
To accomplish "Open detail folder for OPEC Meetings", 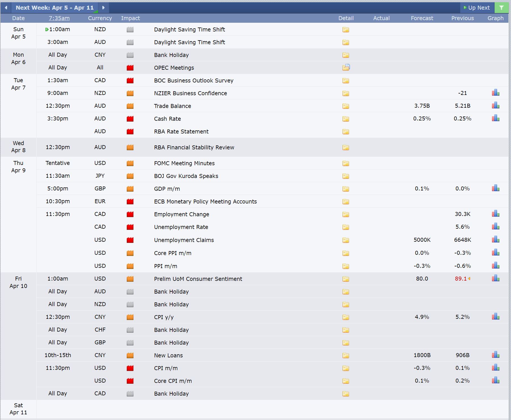I will [346, 67].
